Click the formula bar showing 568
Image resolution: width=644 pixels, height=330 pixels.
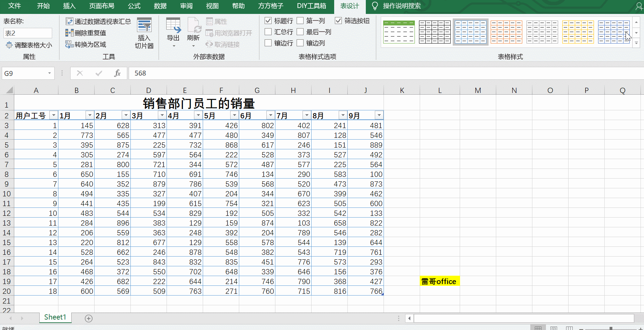tap(386, 73)
